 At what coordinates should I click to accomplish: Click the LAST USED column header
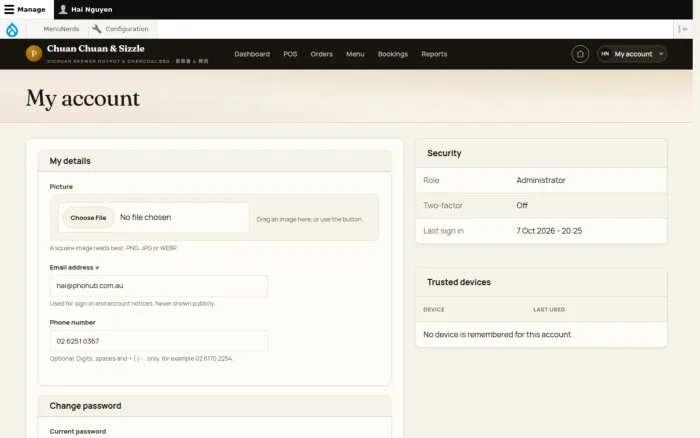(549, 309)
